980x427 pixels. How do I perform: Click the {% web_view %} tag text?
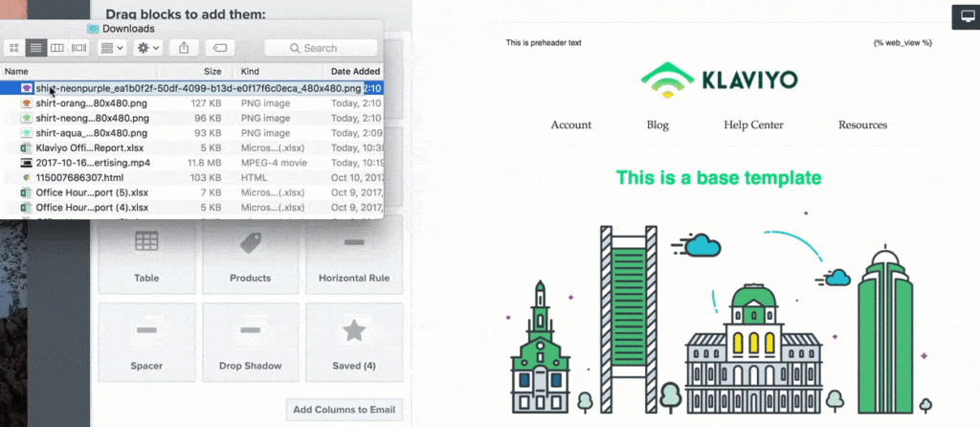pos(902,43)
